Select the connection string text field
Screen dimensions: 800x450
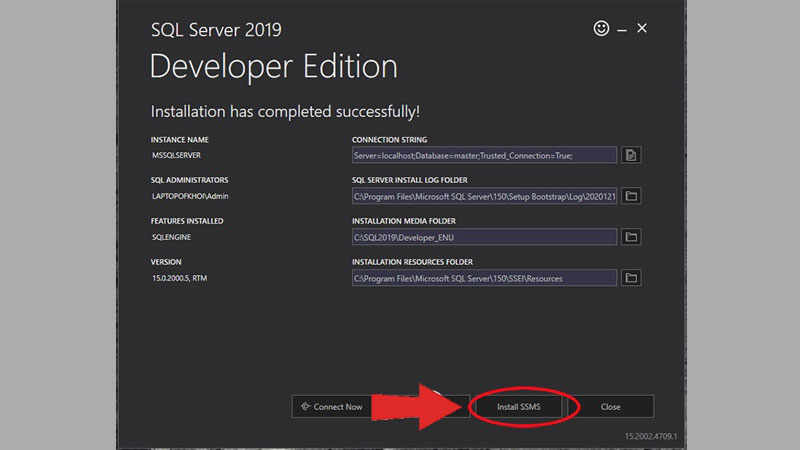[484, 155]
